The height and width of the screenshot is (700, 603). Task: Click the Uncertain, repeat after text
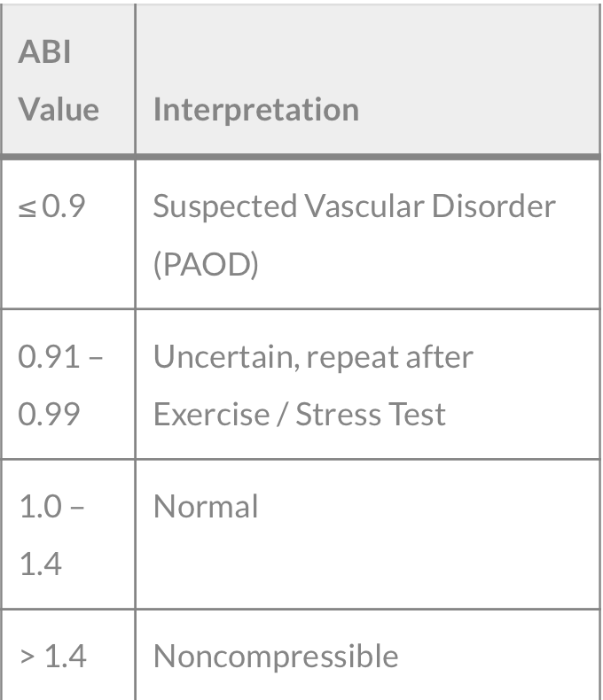(313, 357)
